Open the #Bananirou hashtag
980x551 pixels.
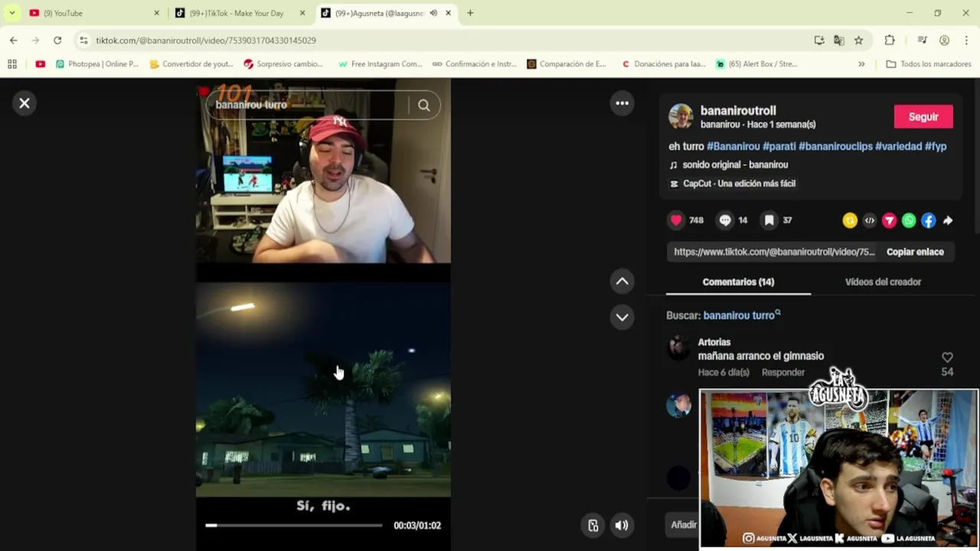pyautogui.click(x=733, y=146)
